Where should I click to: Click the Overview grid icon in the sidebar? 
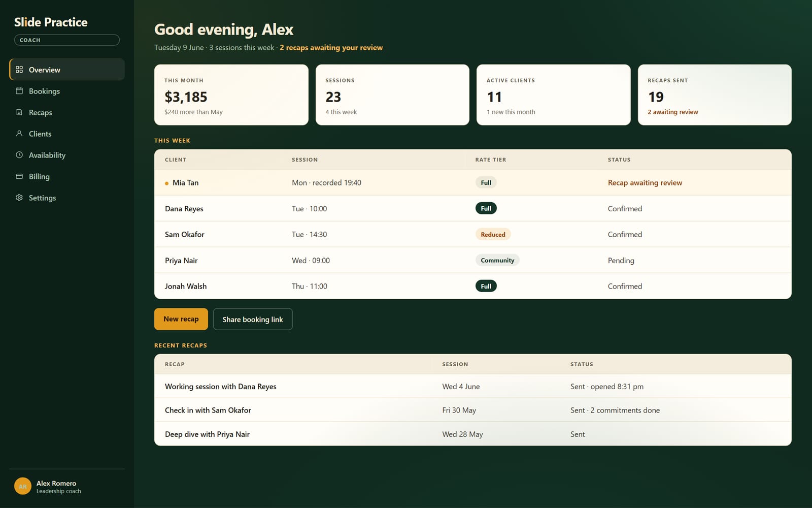pos(19,70)
